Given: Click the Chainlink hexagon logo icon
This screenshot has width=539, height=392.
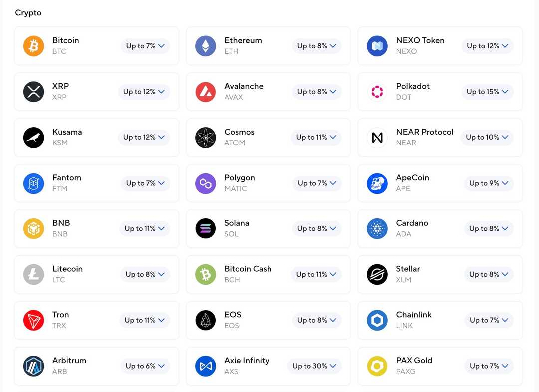Looking at the screenshot, I should (377, 320).
